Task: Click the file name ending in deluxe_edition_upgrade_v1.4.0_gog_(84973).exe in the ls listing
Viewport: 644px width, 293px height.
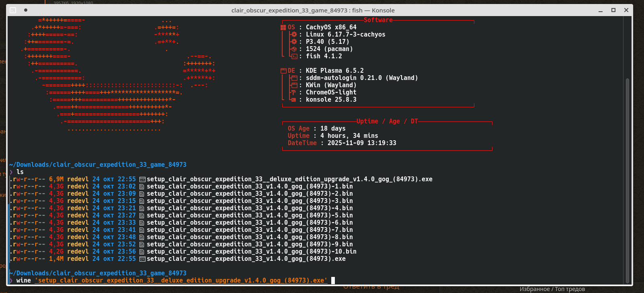Action: pyautogui.click(x=289, y=179)
